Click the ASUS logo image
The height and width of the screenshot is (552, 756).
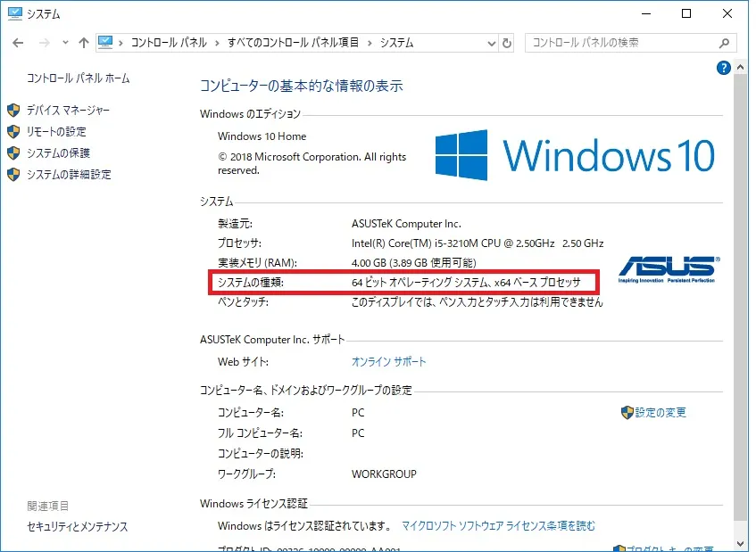click(x=669, y=269)
